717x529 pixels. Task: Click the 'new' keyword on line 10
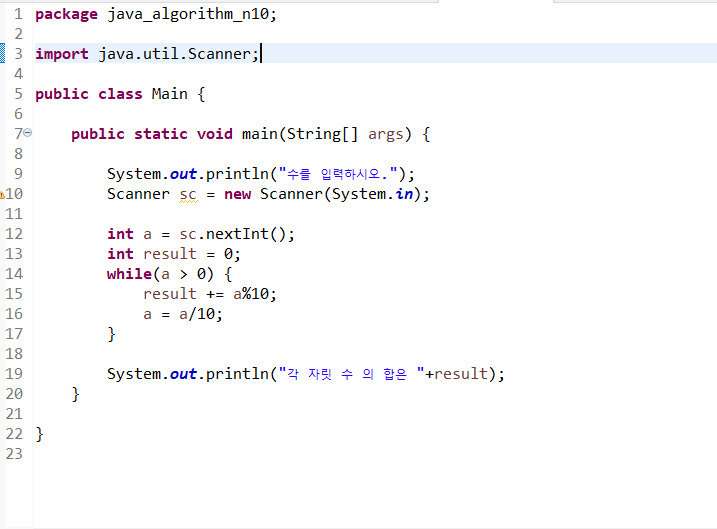pos(237,194)
